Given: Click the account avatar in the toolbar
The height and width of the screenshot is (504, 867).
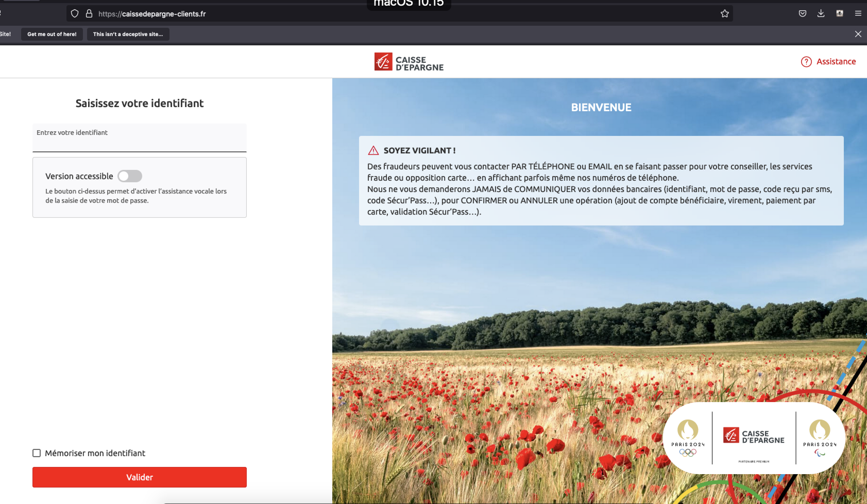Looking at the screenshot, I should pos(839,14).
